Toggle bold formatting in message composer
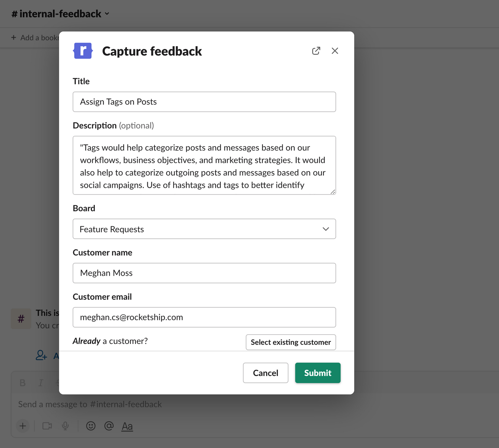 coord(23,383)
